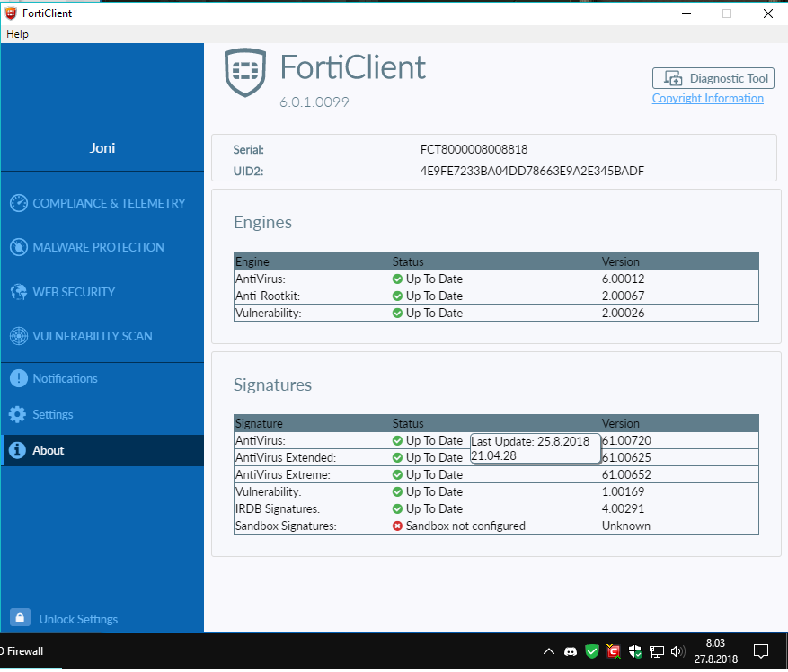Open the Help menu
788x672 pixels.
17,34
